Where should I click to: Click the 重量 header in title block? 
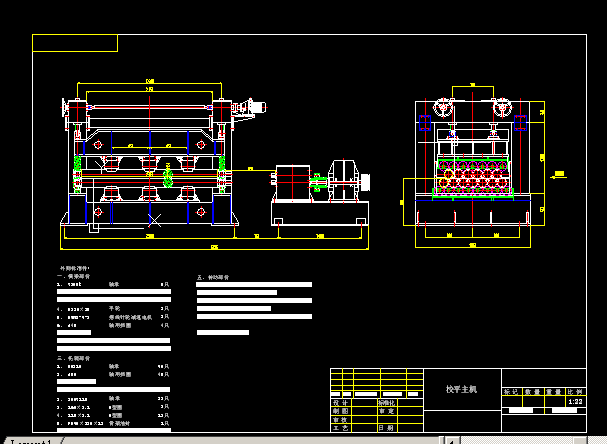[x=553, y=391]
